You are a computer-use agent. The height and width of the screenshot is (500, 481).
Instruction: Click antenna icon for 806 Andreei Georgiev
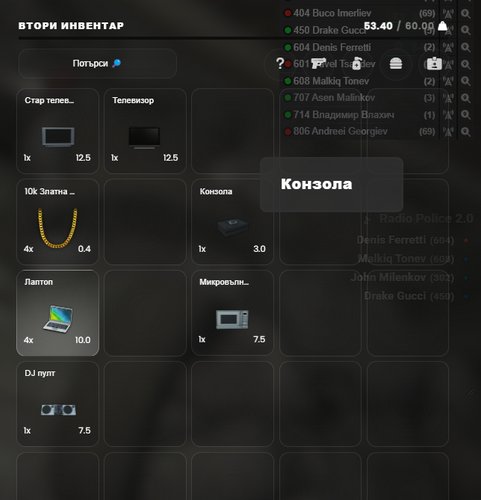[448, 132]
